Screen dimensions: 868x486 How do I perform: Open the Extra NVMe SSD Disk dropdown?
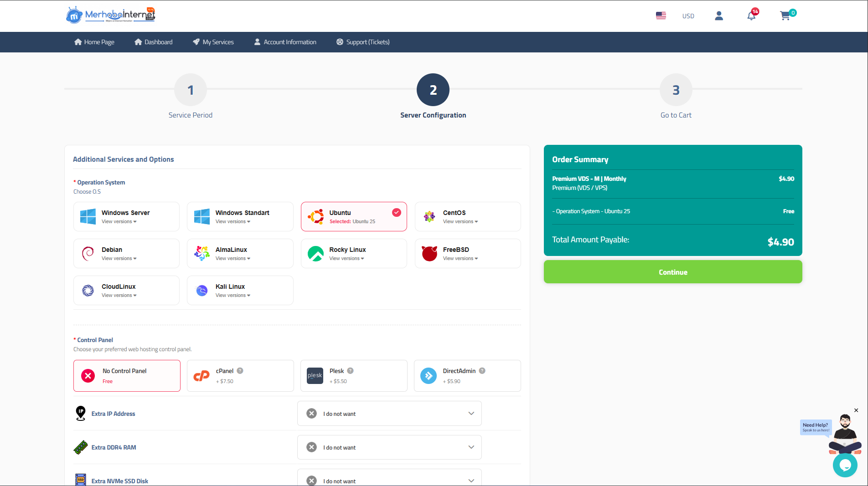coord(389,478)
